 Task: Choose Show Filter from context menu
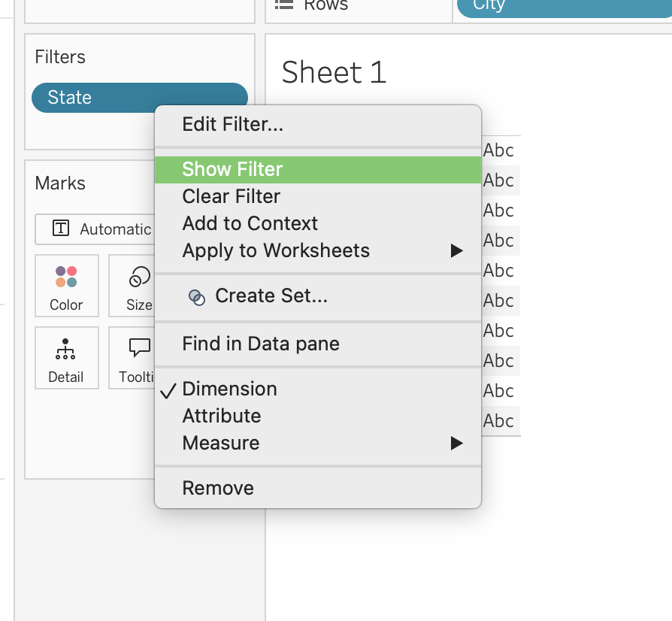pos(232,169)
